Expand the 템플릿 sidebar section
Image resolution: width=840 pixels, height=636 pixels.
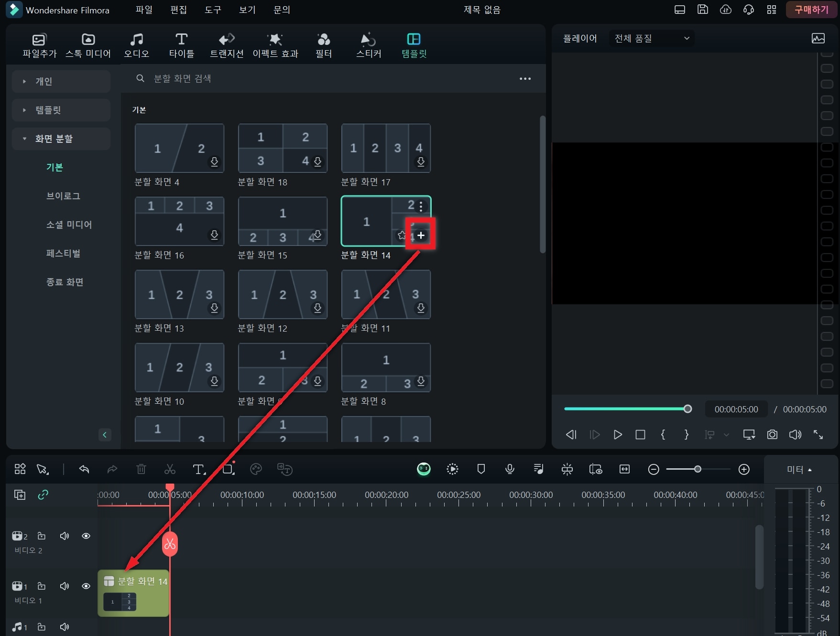[x=61, y=110]
